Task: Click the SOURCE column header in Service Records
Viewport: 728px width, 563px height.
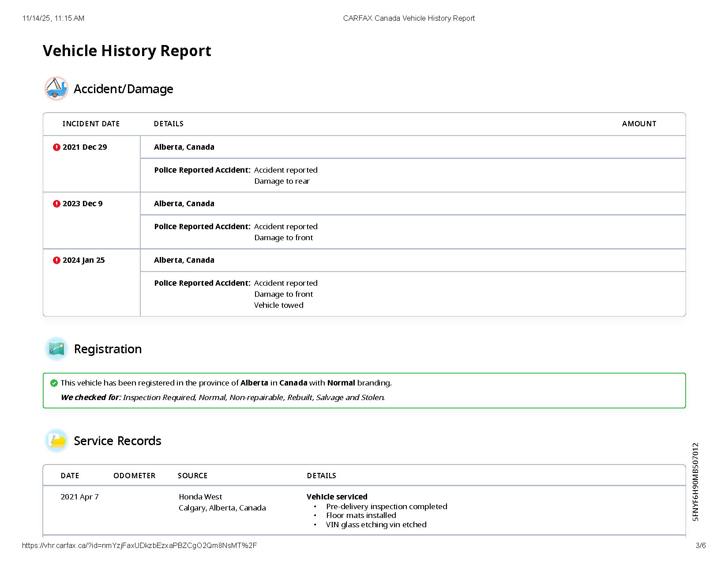Action: tap(192, 476)
